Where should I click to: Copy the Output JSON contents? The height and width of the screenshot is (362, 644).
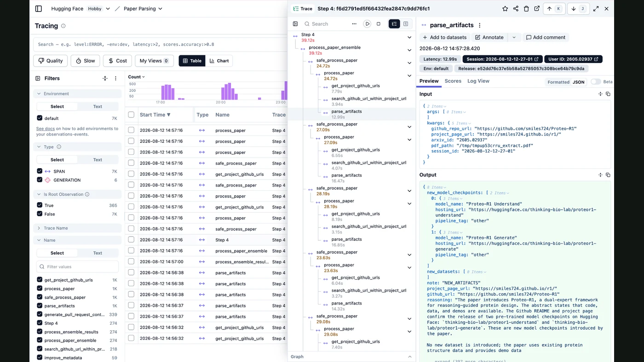(608, 175)
